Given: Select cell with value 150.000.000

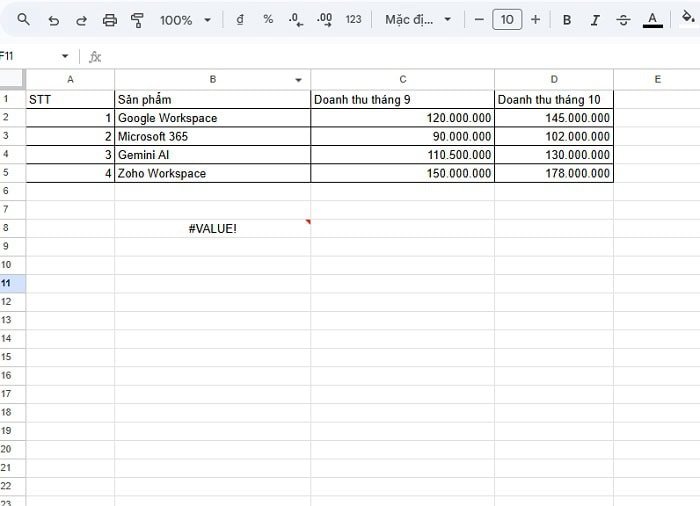Looking at the screenshot, I should [403, 173].
